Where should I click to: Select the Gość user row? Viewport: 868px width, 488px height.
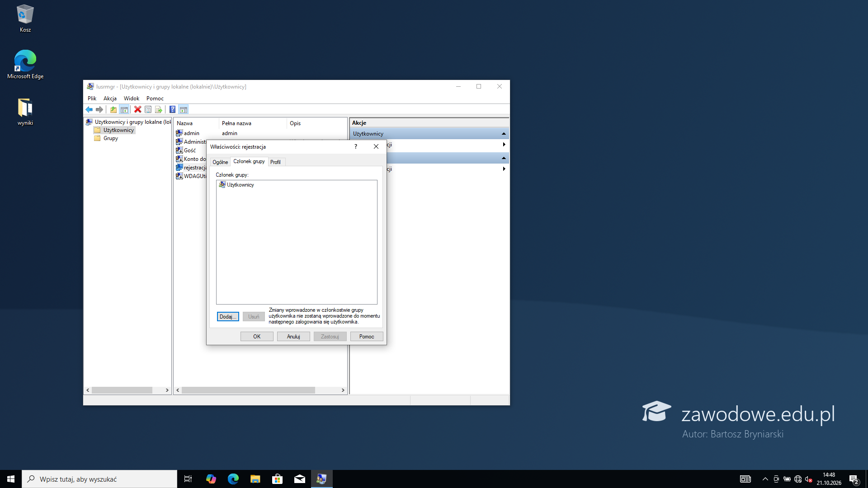click(190, 150)
